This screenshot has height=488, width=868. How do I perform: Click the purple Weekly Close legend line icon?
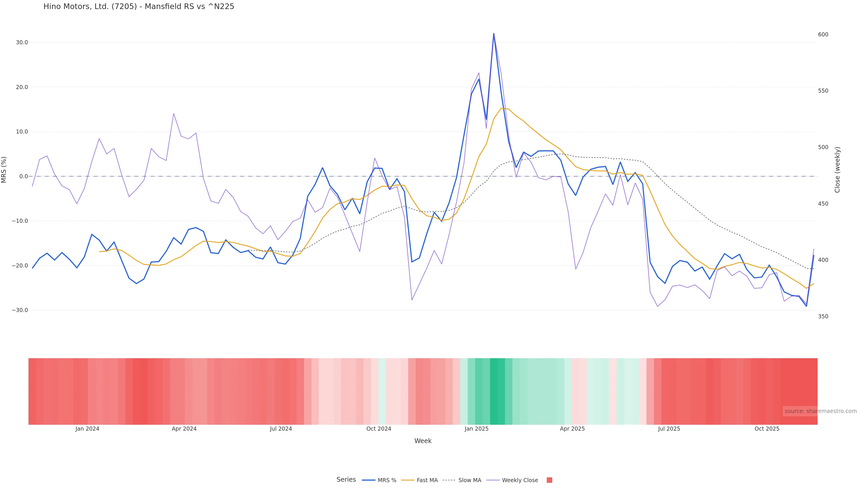coord(493,480)
